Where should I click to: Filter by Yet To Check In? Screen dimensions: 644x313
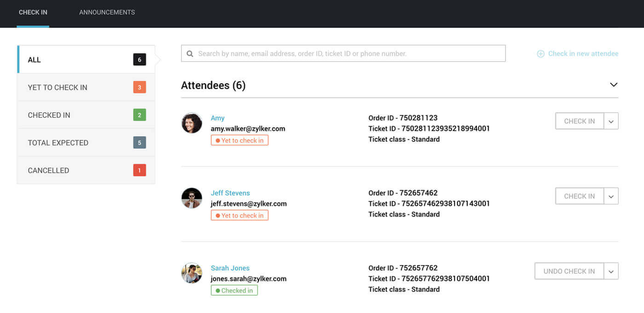[86, 87]
